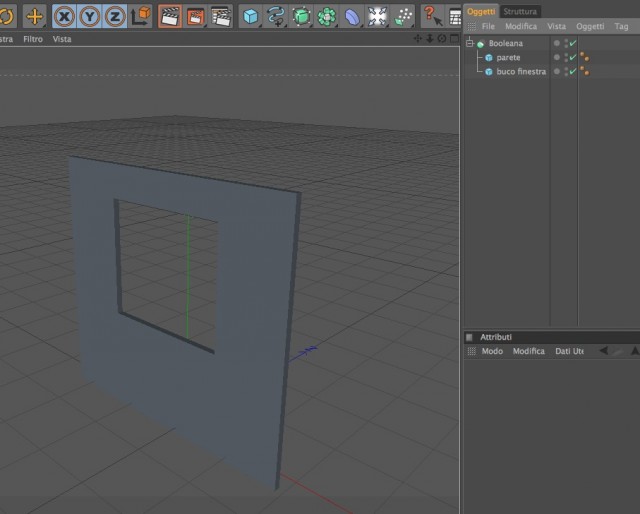Open the render settings clapperboard icon

[221, 16]
